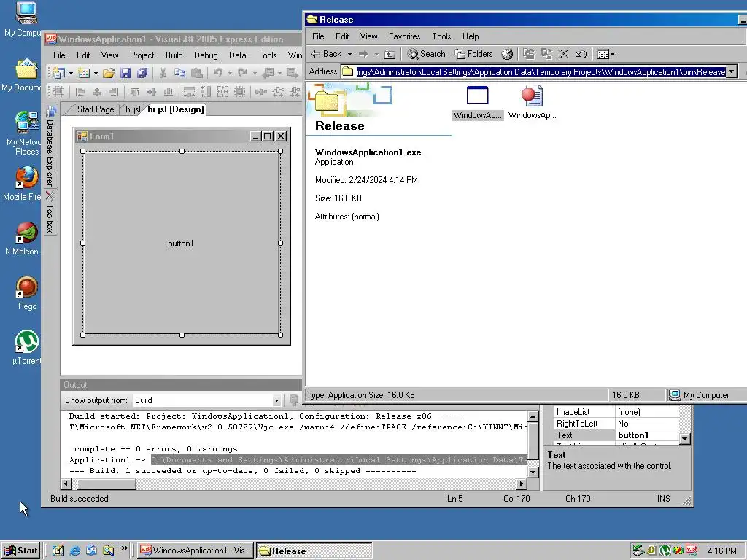Open the Toolbox side tab
This screenshot has width=747, height=560.
50,212
